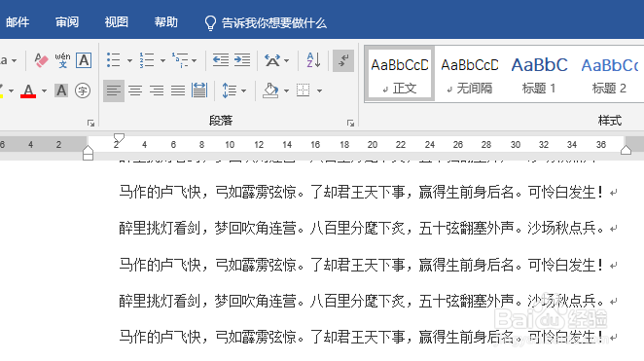Open borders dropdown arrow
The width and height of the screenshot is (644, 361).
tap(319, 90)
